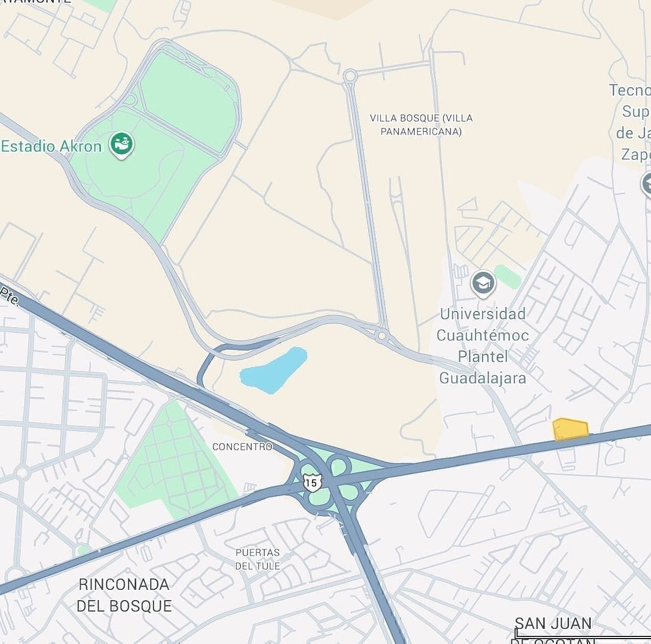
Task: Click the Estadio Akron text label
Action: [51, 146]
